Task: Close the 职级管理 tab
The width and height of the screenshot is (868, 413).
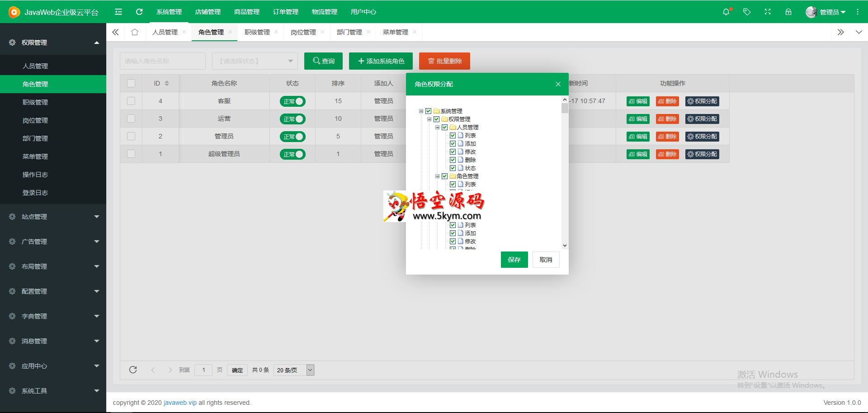Action: pos(276,32)
